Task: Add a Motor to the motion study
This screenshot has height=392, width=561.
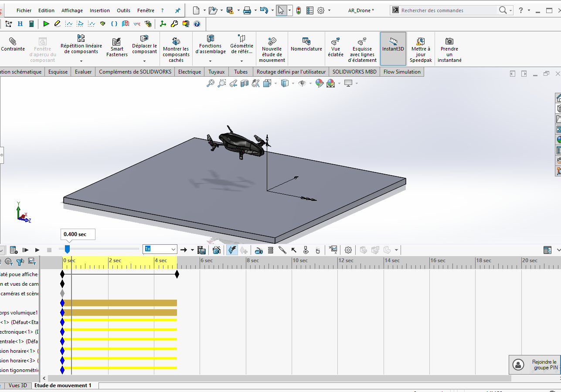Action: pos(259,250)
